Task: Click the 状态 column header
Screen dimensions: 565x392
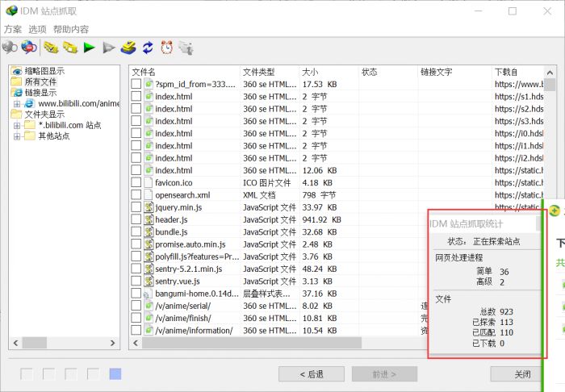Action: 388,72
